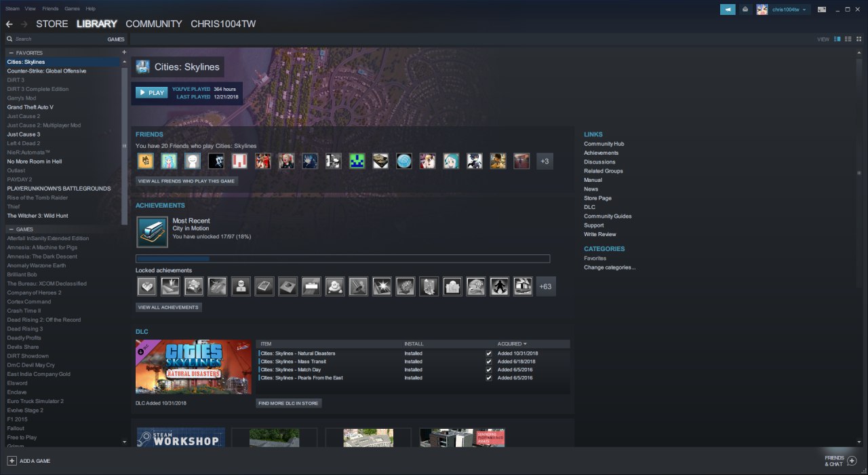Play Cities: Skylines
Viewport: 868px width, 475px height.
tap(151, 92)
